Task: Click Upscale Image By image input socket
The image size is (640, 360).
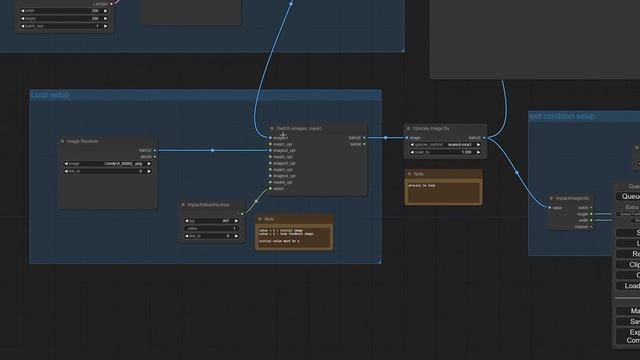Action: click(x=407, y=138)
